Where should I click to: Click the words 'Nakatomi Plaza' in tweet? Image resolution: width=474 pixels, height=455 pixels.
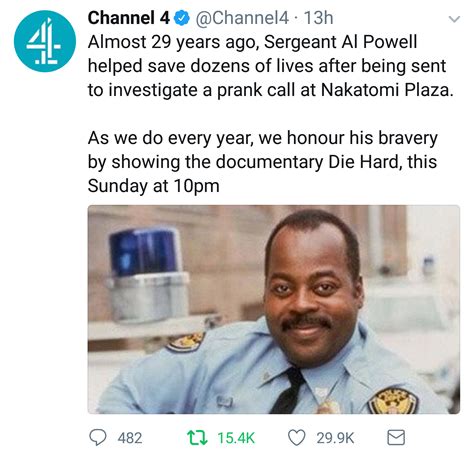pos(385,90)
